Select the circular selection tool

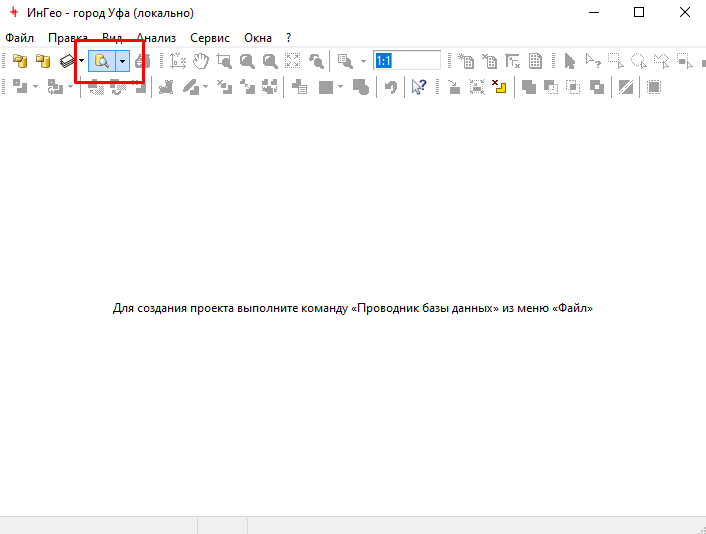pos(638,61)
